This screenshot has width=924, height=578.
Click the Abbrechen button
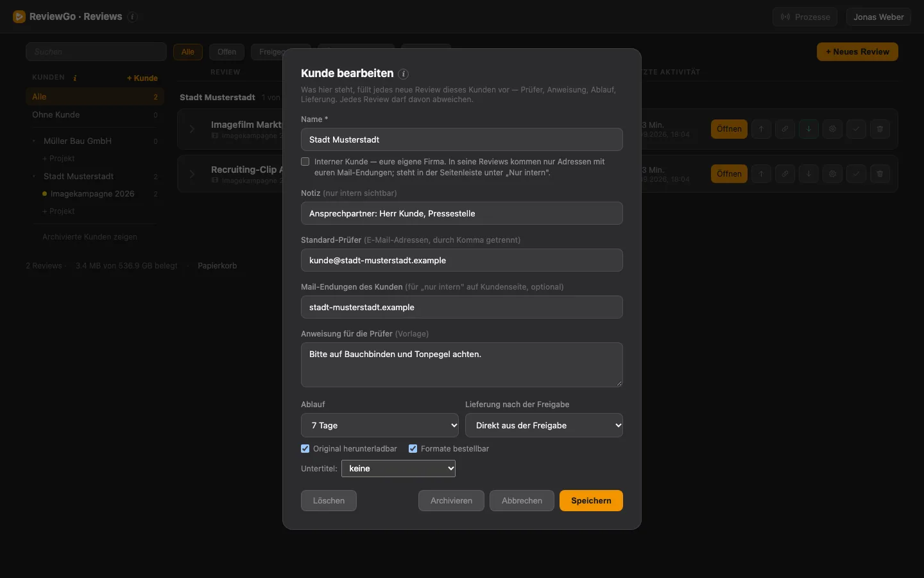coord(522,501)
